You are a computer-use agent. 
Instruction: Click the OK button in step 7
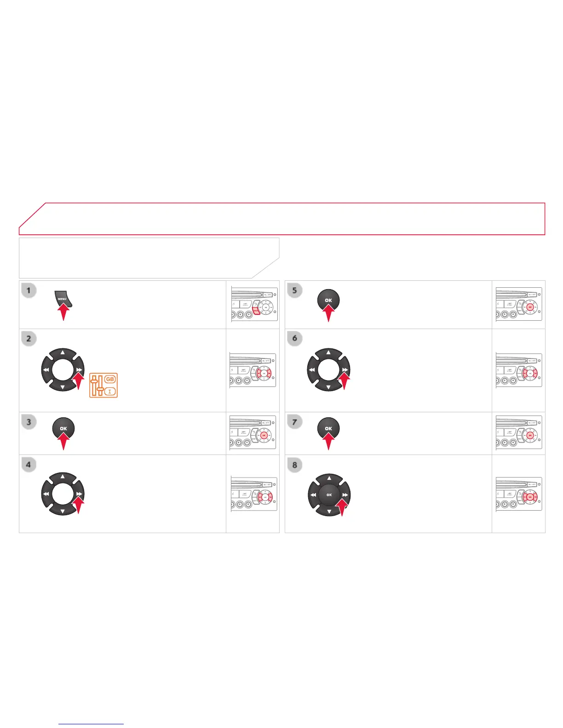pyautogui.click(x=328, y=428)
